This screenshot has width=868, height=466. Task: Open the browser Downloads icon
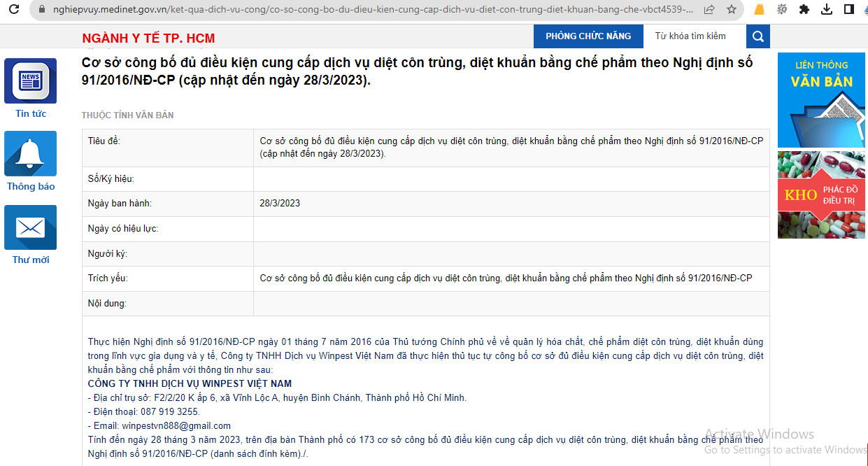tap(827, 10)
